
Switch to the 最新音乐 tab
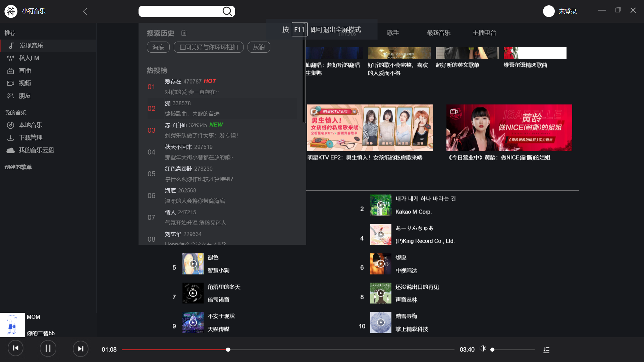pyautogui.click(x=438, y=33)
